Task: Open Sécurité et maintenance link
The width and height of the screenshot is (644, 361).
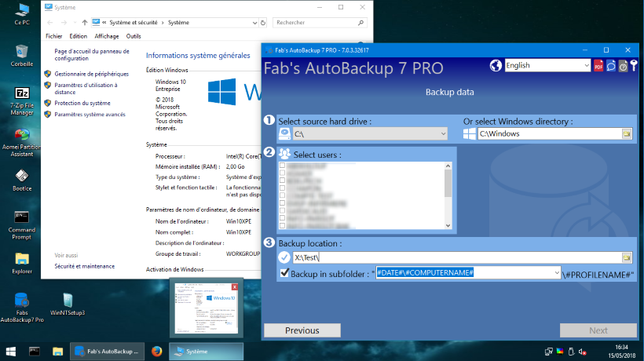Action: [x=85, y=266]
